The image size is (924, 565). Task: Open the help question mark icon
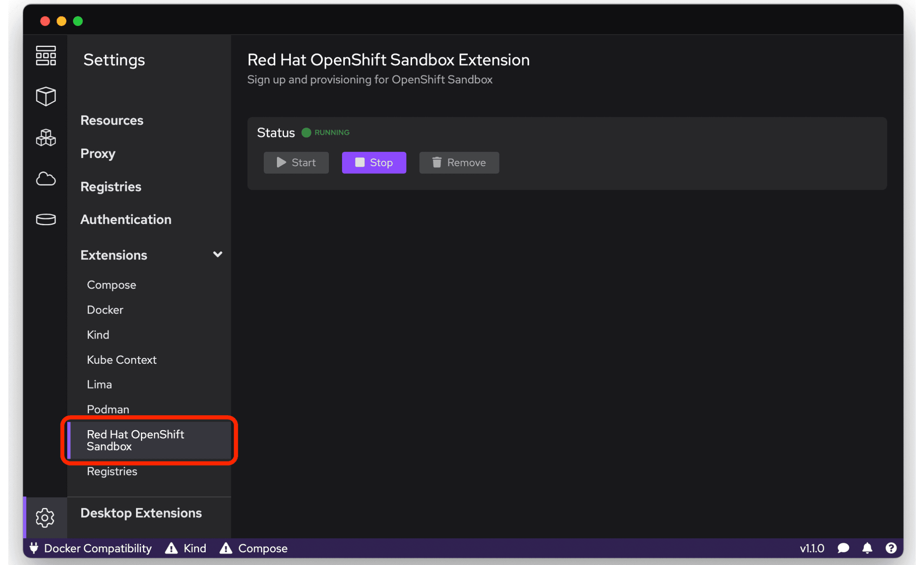(x=891, y=548)
